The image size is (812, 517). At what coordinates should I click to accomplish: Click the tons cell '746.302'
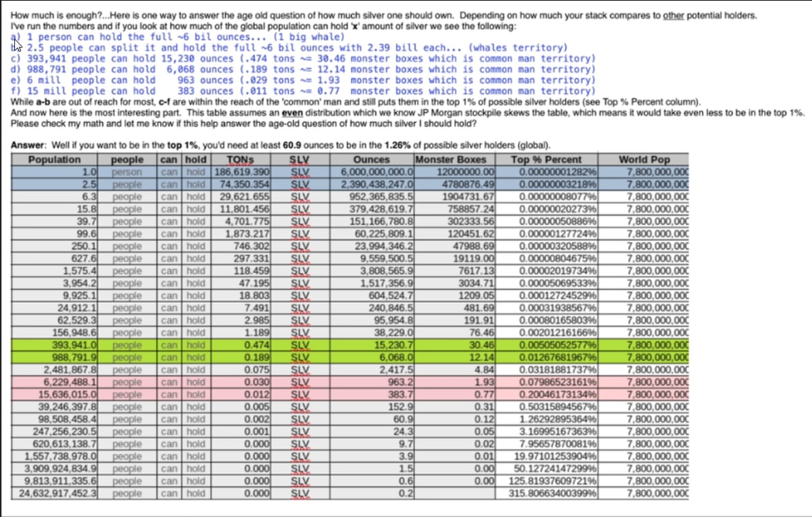point(240,246)
